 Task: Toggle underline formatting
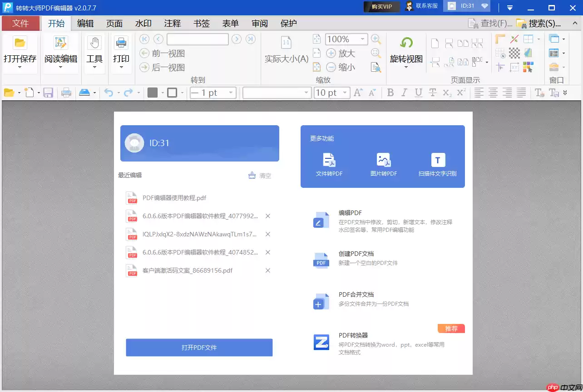(x=418, y=93)
